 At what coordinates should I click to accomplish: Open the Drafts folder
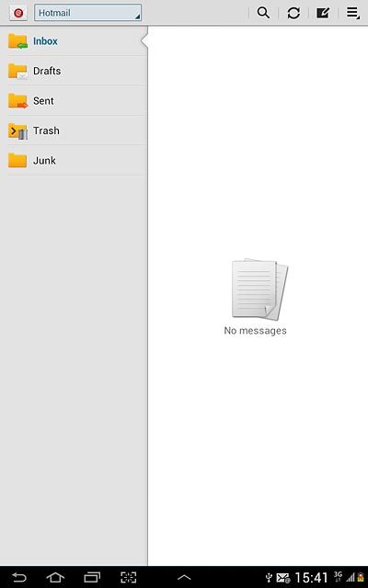(x=74, y=71)
